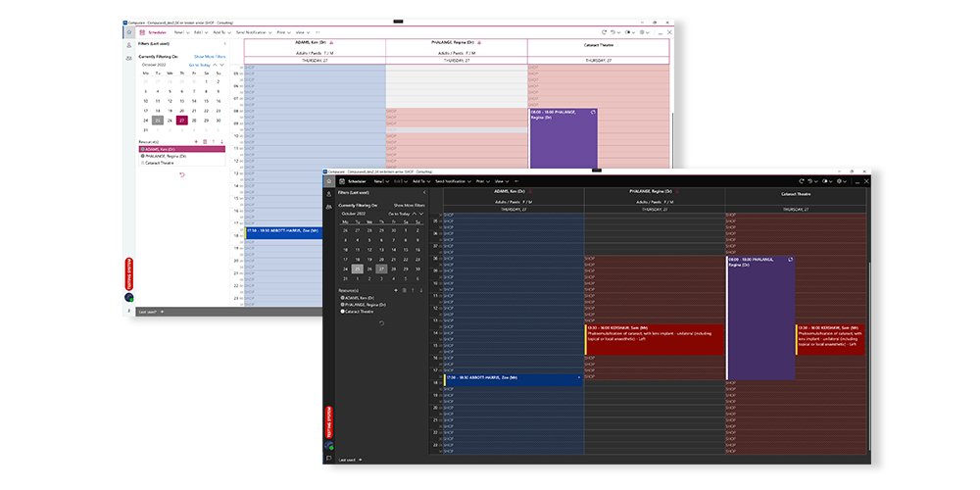Select PHALANGE, Regina resource in dark window
Screen dimensions: 980x490
coord(364,305)
